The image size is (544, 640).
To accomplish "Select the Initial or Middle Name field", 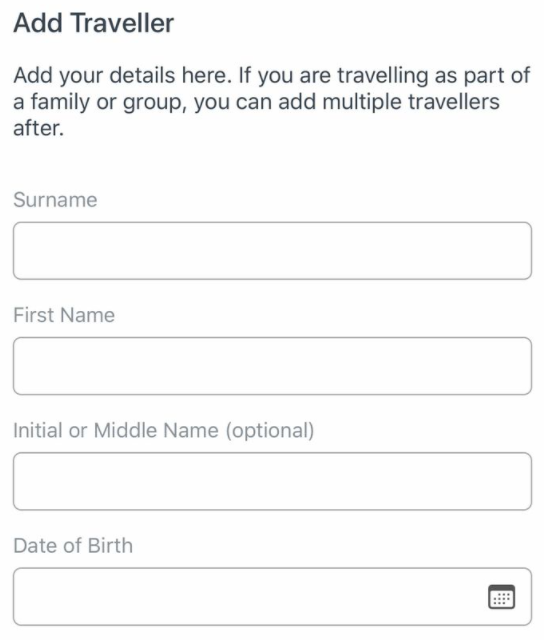I will [x=272, y=481].
